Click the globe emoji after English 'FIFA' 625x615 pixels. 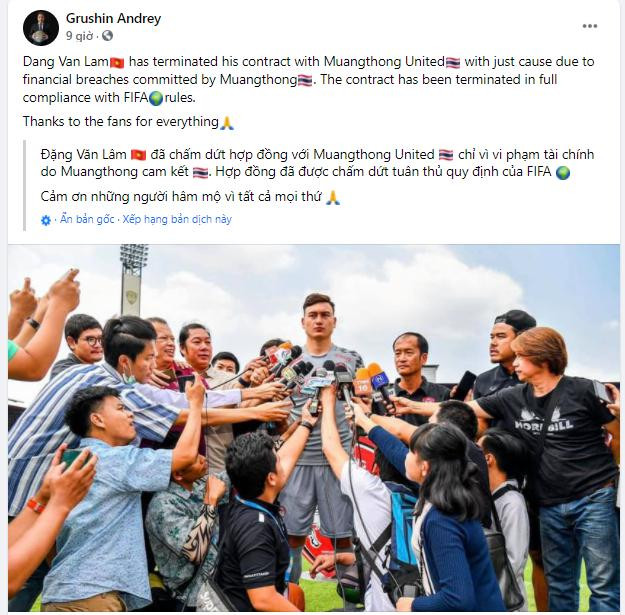click(156, 98)
